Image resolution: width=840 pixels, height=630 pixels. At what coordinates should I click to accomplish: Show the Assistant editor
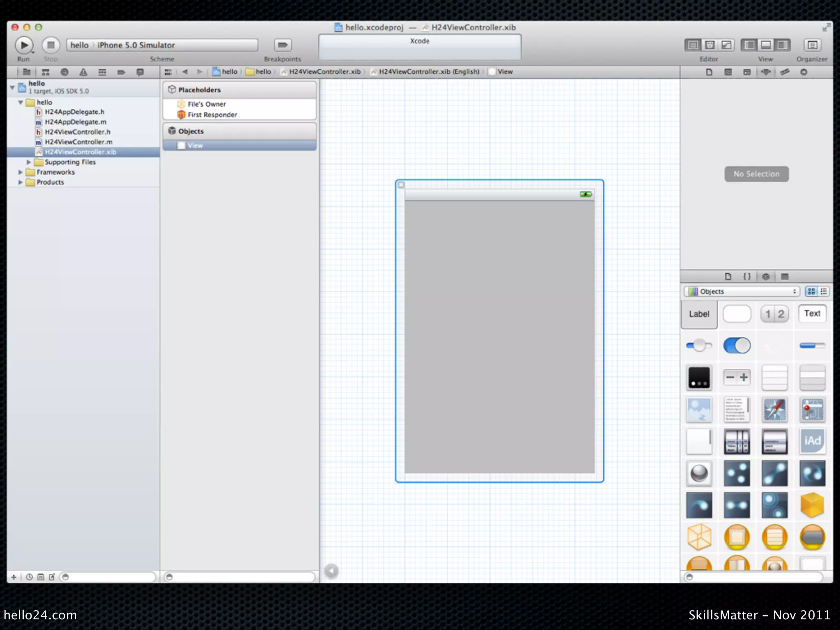[x=710, y=45]
